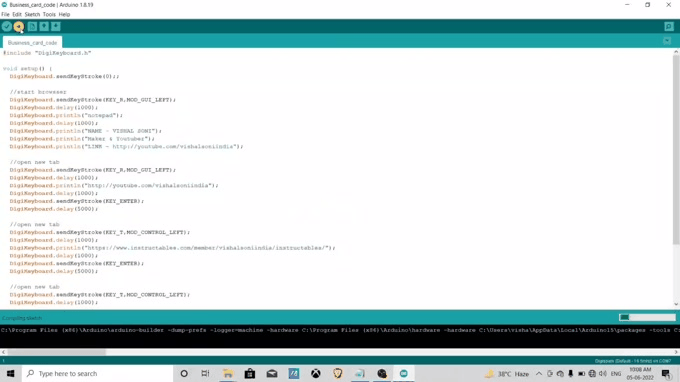Viewport: 680px width, 382px height.
Task: Click the network globe tray icon
Action: 592,373
